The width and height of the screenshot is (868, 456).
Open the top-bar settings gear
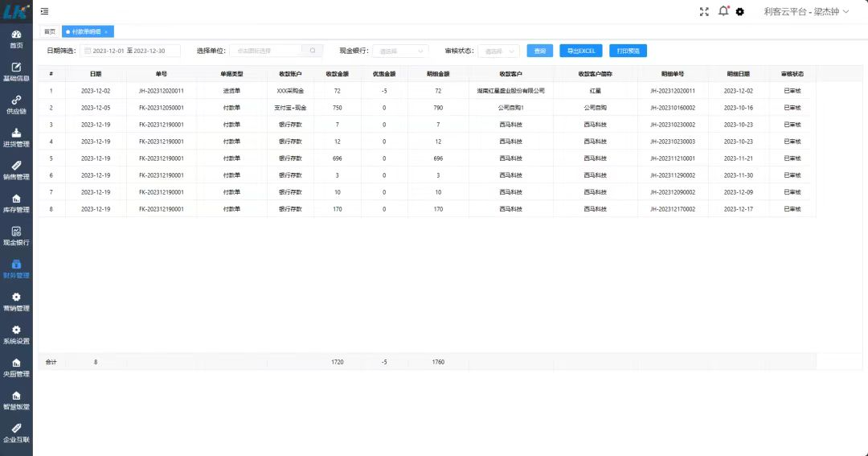point(740,11)
